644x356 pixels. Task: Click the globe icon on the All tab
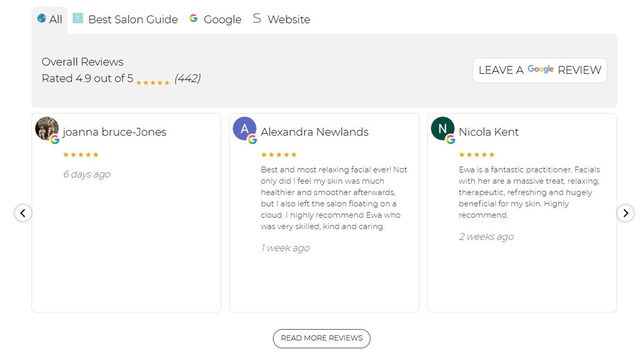coord(42,19)
